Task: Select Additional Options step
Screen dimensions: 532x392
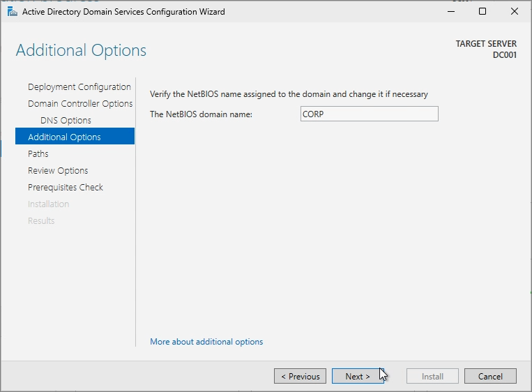Action: point(75,137)
